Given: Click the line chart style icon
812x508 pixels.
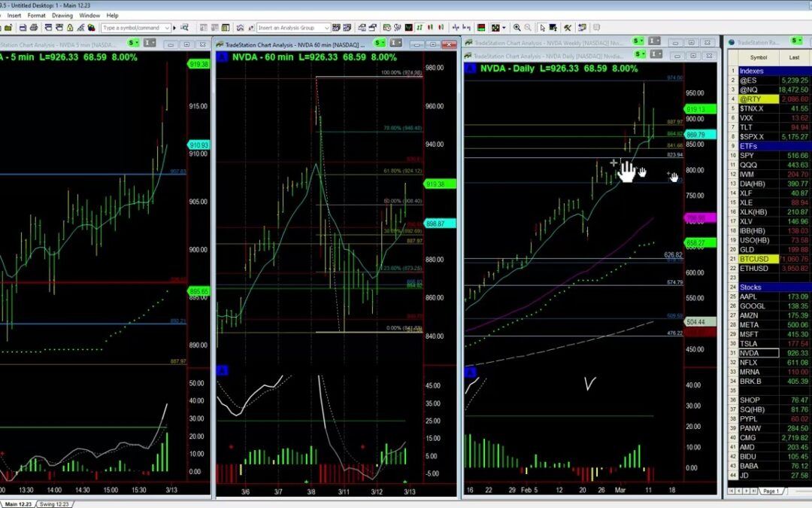Looking at the screenshot, I should tap(408, 28).
